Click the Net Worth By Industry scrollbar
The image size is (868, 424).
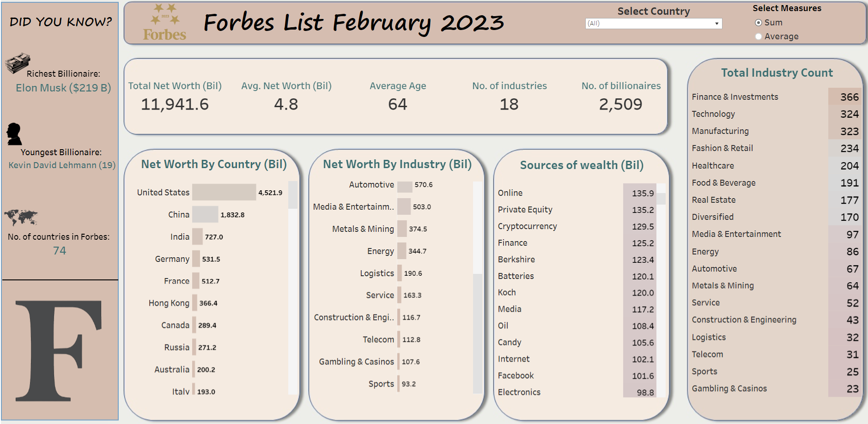coord(478,287)
